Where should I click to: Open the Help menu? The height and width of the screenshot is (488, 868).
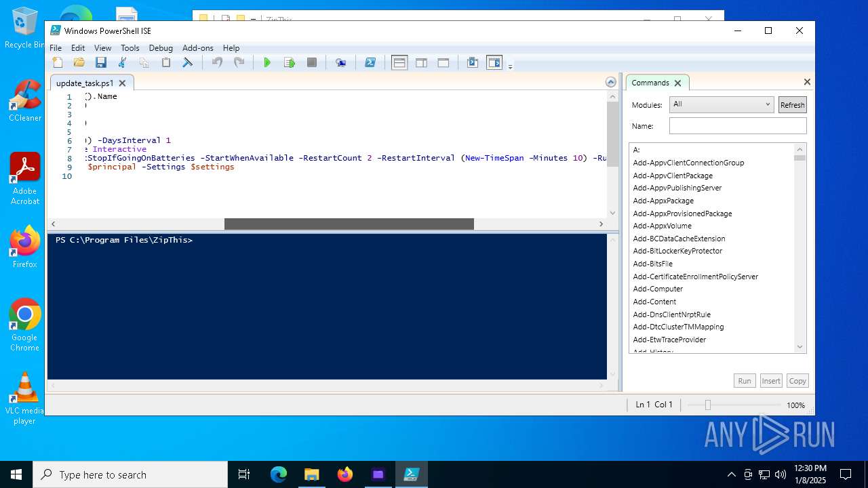[231, 48]
